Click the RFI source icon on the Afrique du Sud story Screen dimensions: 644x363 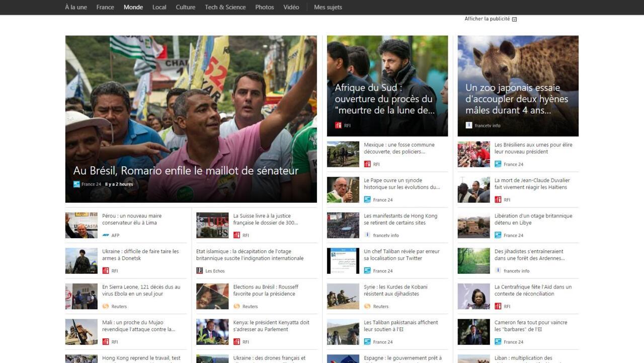tap(339, 125)
